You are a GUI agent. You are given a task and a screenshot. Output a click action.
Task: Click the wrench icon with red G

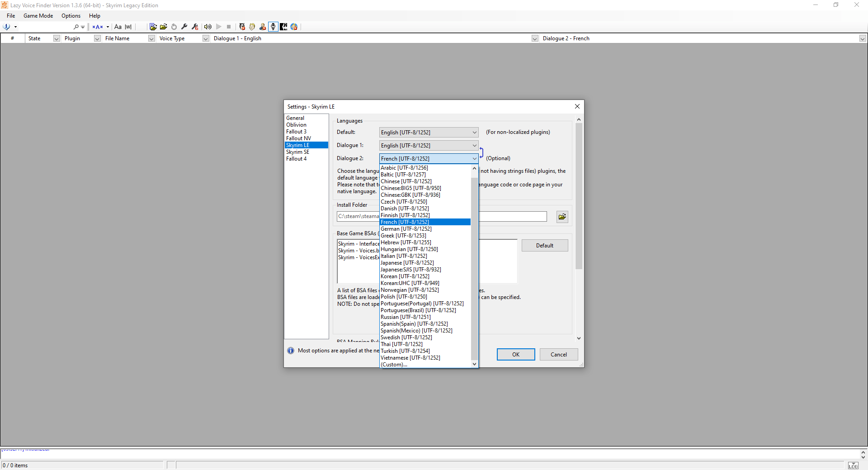click(x=195, y=27)
